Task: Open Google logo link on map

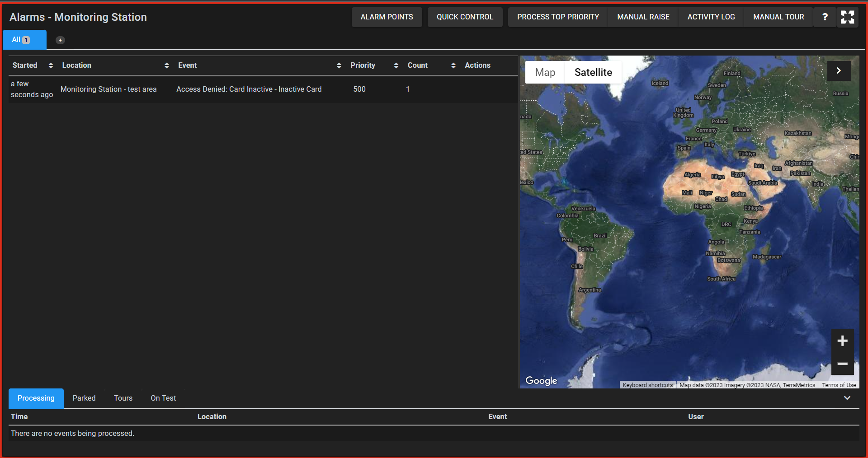Action: point(541,381)
